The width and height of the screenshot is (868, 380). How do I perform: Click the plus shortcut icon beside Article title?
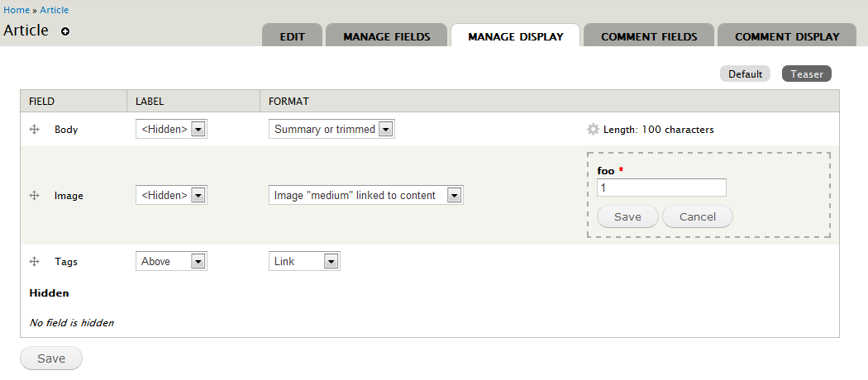click(65, 31)
